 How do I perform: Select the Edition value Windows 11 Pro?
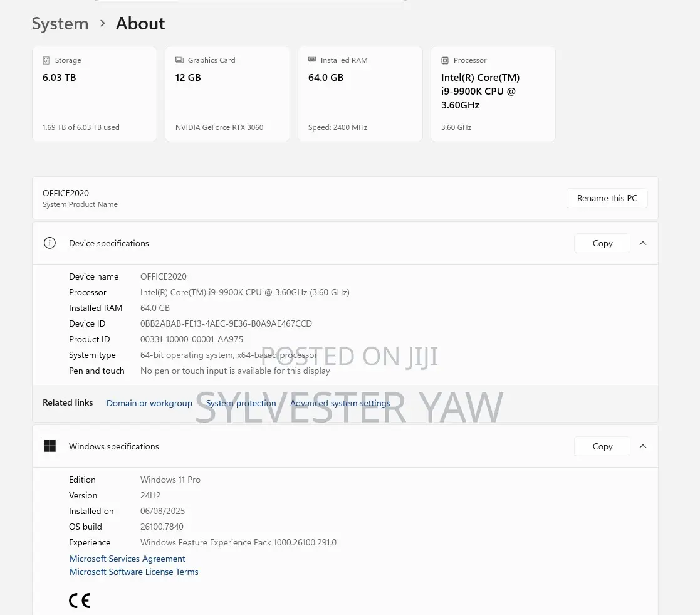coord(170,480)
